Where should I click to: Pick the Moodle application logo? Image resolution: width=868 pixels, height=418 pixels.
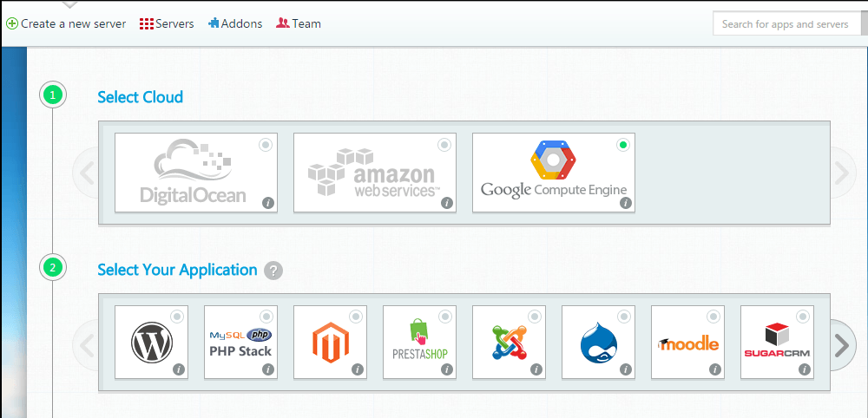(x=688, y=344)
